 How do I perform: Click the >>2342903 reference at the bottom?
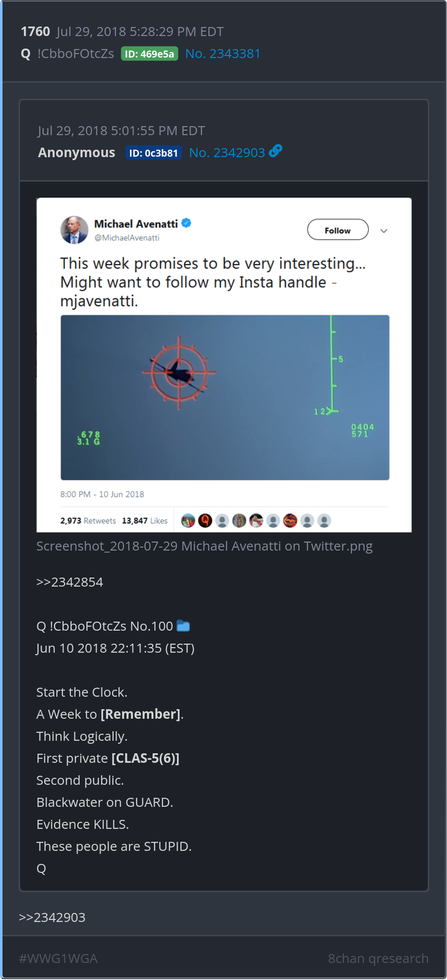coord(52,917)
